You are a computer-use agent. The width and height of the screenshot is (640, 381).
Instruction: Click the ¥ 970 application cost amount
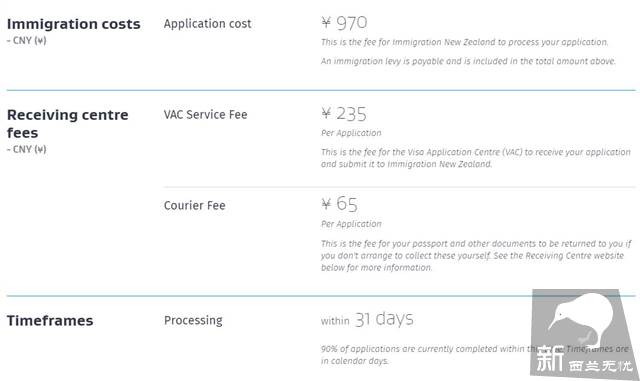pos(344,23)
